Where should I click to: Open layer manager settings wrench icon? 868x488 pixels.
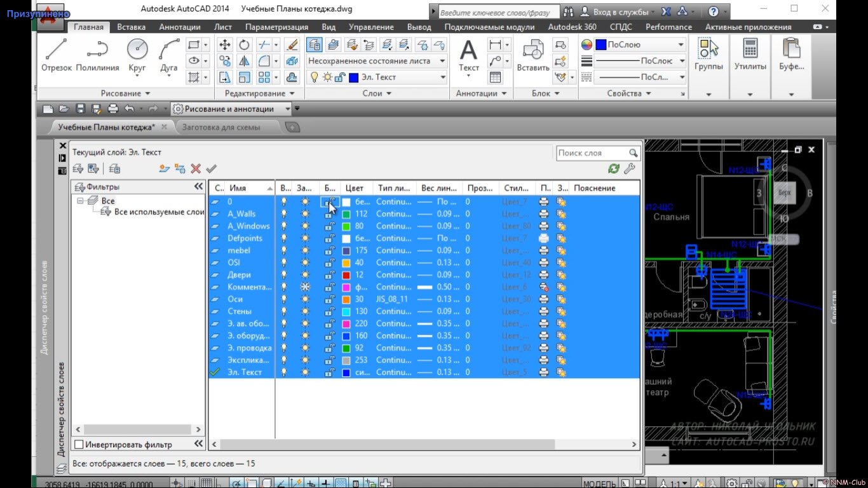coord(629,168)
